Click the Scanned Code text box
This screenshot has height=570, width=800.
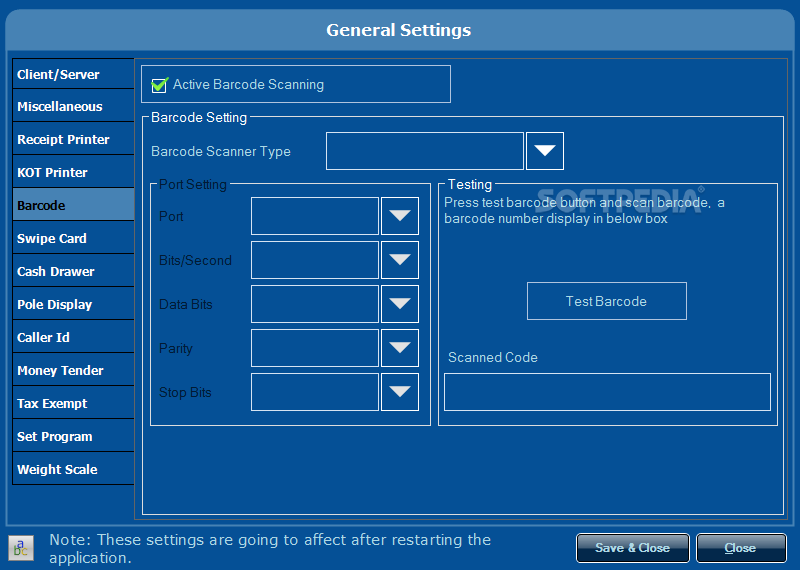(607, 392)
